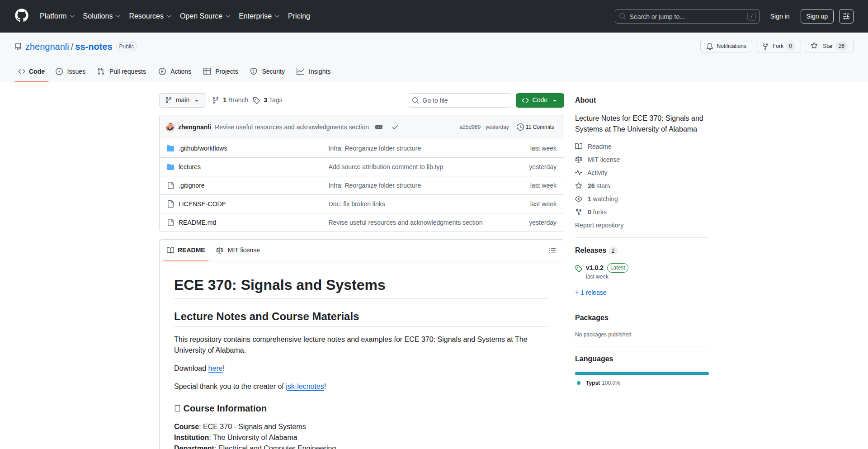Click the v1.0.2 release tag icon
The image size is (868, 449).
point(579,269)
